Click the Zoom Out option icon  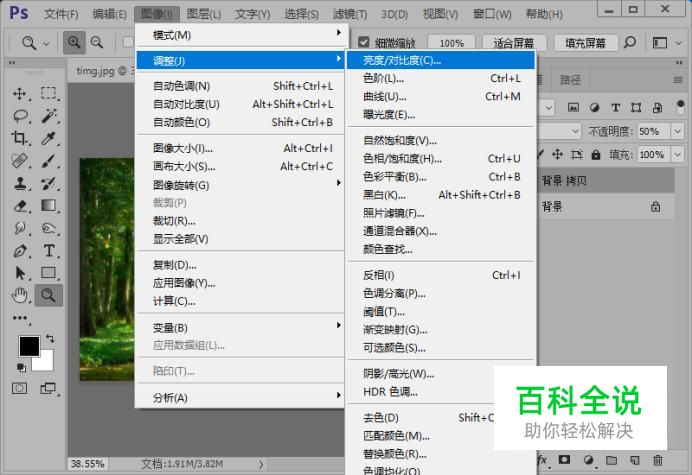pos(97,42)
